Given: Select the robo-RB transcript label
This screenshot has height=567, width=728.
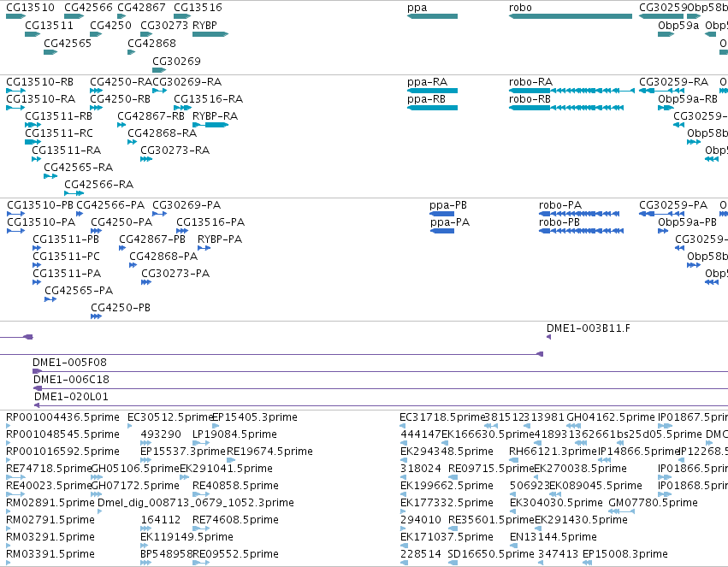Looking at the screenshot, I should (530, 99).
